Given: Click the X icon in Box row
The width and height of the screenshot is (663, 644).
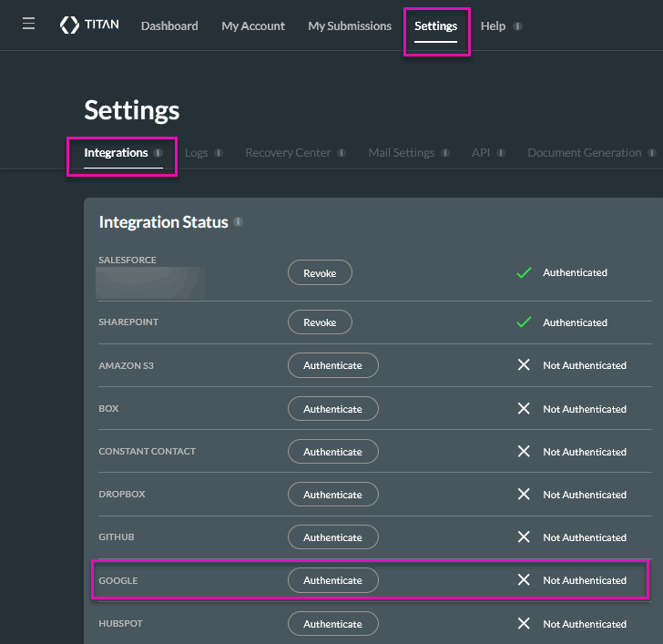Looking at the screenshot, I should click(x=524, y=408).
